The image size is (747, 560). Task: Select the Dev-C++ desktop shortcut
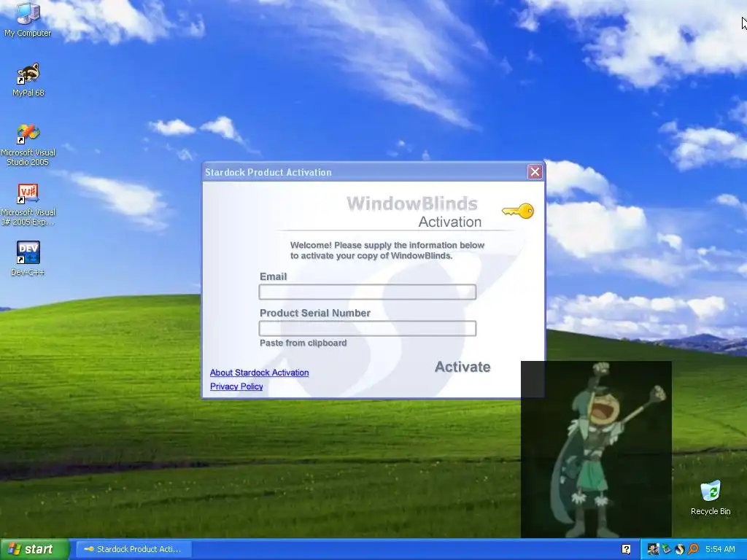pyautogui.click(x=28, y=258)
